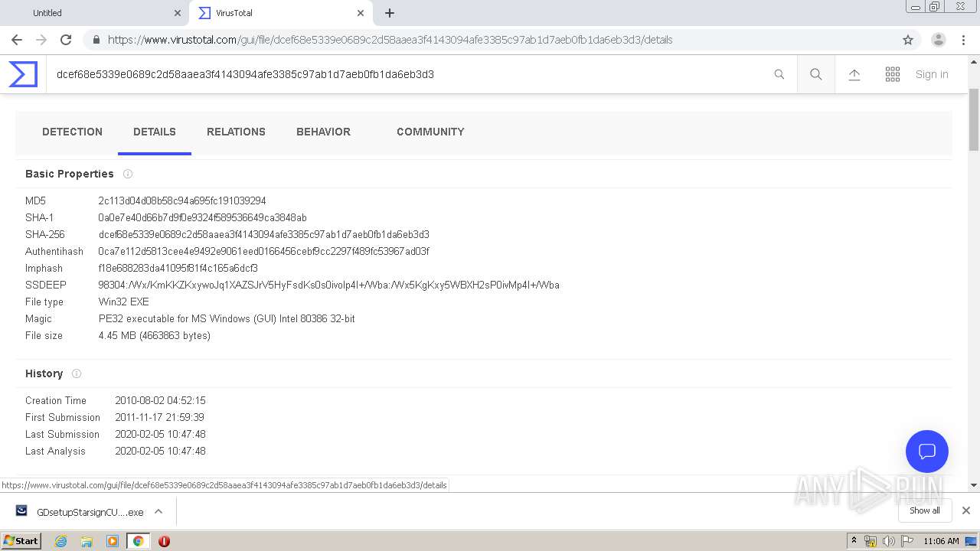Close the downloads bar

point(966,510)
